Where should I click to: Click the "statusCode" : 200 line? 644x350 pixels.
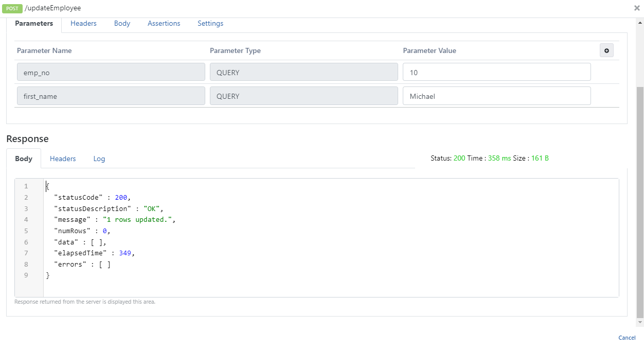coord(93,197)
